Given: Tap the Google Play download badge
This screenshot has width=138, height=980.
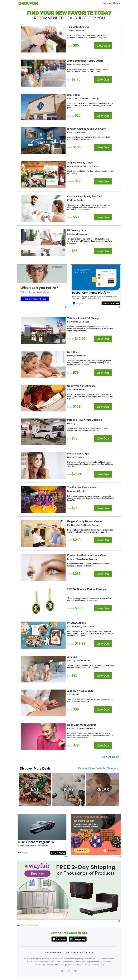Looking at the screenshot, I should pos(78,939).
